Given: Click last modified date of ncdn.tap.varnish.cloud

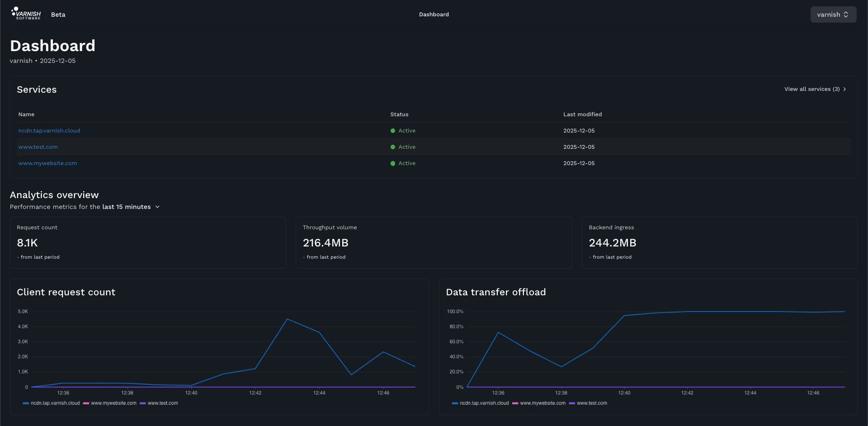Looking at the screenshot, I should [579, 131].
